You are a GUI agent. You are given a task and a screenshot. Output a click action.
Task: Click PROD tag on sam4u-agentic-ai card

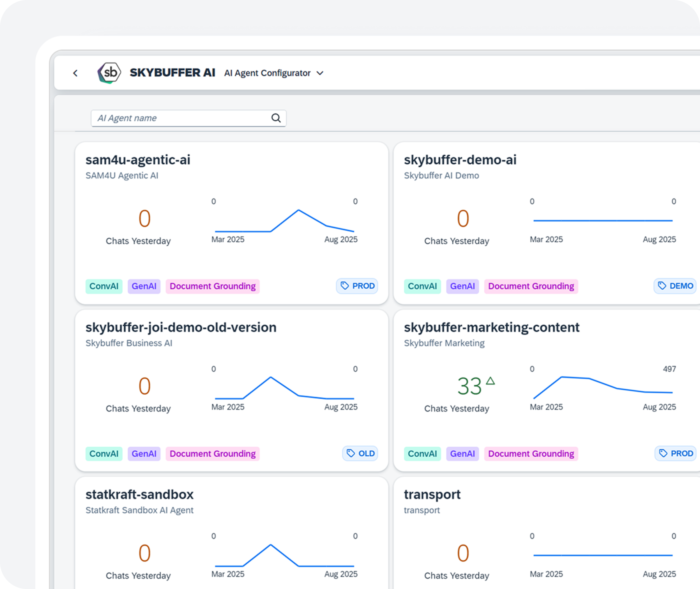tap(357, 286)
